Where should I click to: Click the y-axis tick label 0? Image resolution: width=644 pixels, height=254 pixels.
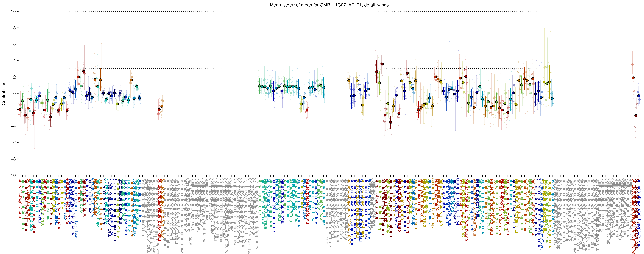[14, 93]
